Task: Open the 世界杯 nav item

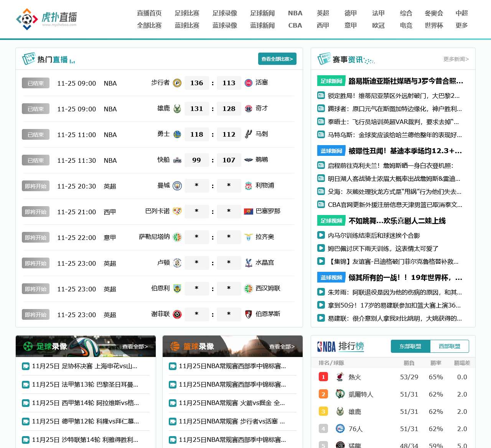Action: click(x=434, y=25)
